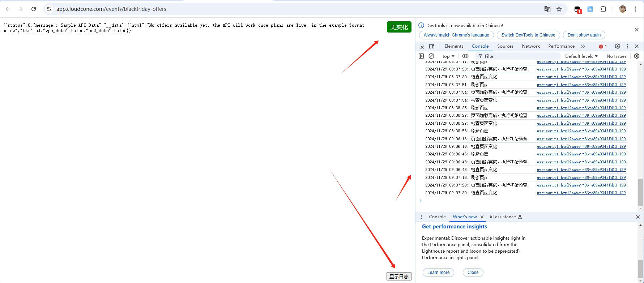Go forward in browser history
The image size is (644, 283).
coord(21,9)
